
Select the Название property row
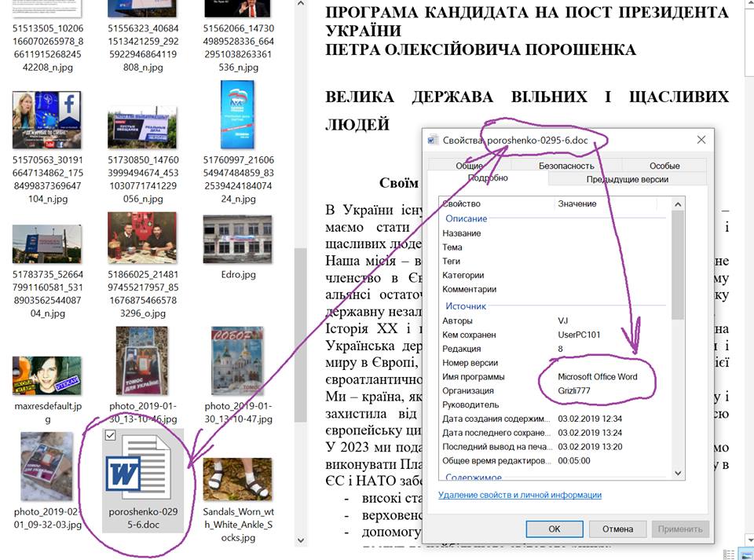(555, 233)
